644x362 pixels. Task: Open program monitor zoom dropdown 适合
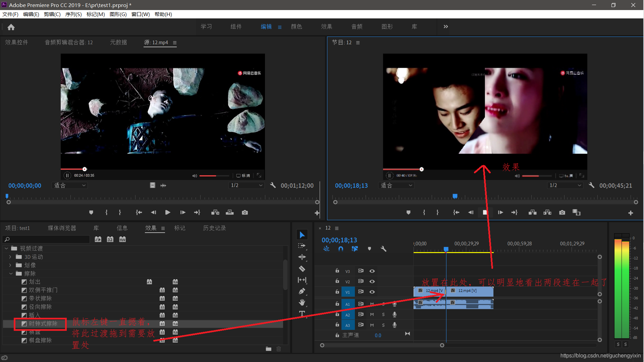396,185
